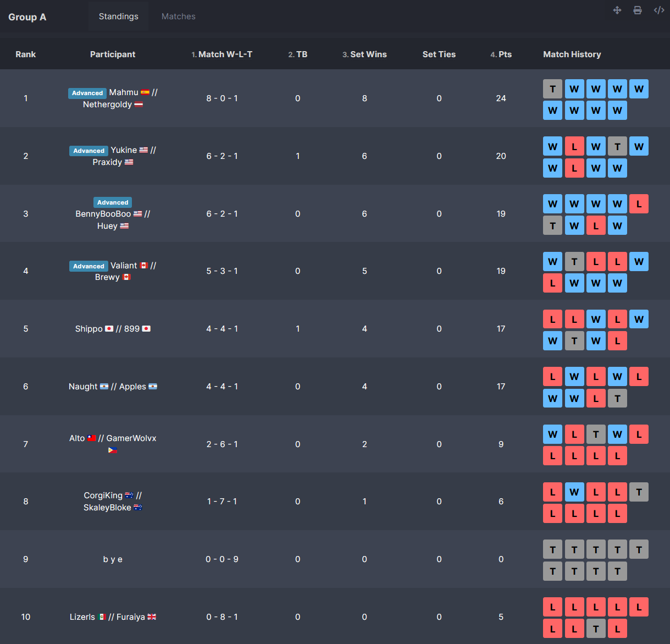Click the Advanced badge beside Mahmu
The height and width of the screenshot is (644, 670).
tap(87, 93)
